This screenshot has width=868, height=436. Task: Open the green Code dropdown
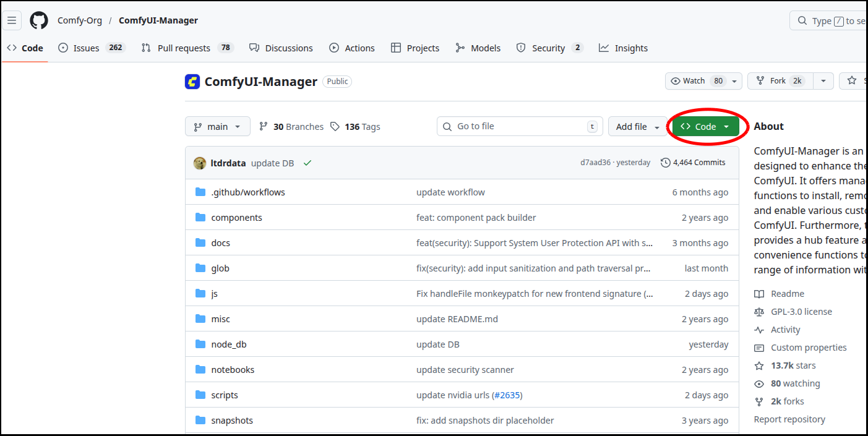click(705, 127)
